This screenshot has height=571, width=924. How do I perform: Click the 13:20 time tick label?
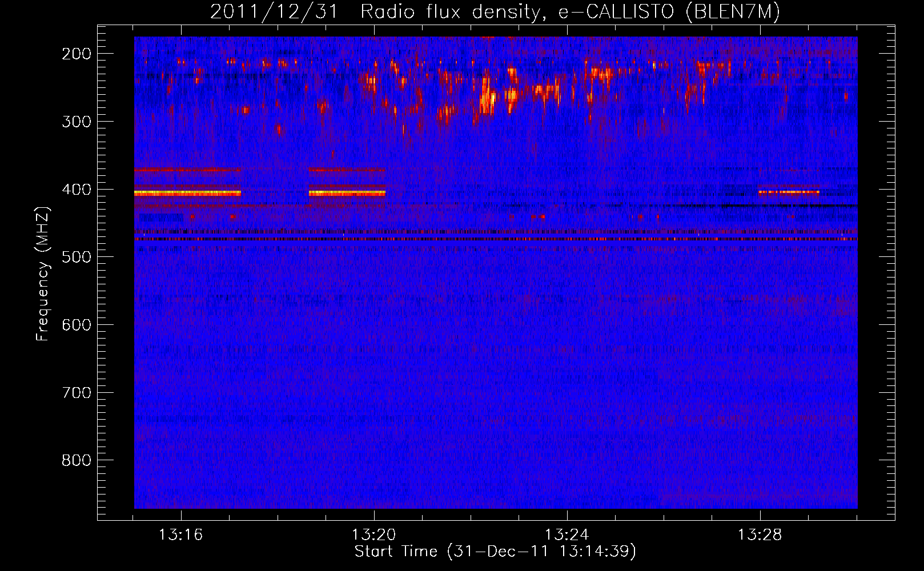click(374, 535)
